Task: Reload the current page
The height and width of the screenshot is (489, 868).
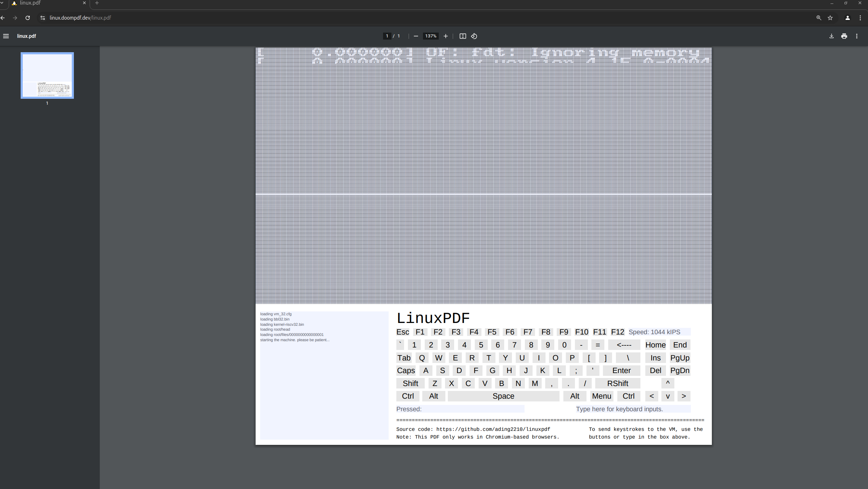Action: (27, 18)
